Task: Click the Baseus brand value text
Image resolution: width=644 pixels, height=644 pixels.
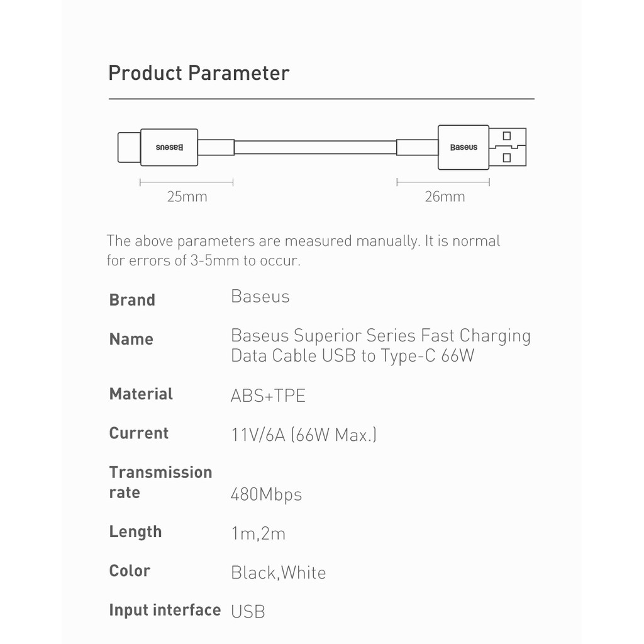Action: pos(260,296)
